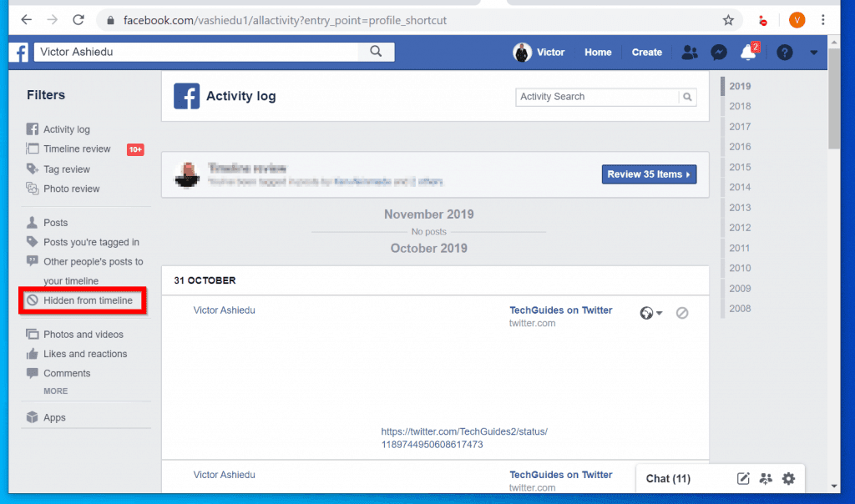The image size is (855, 504).
Task: Open notifications via the bell icon
Action: coord(749,52)
